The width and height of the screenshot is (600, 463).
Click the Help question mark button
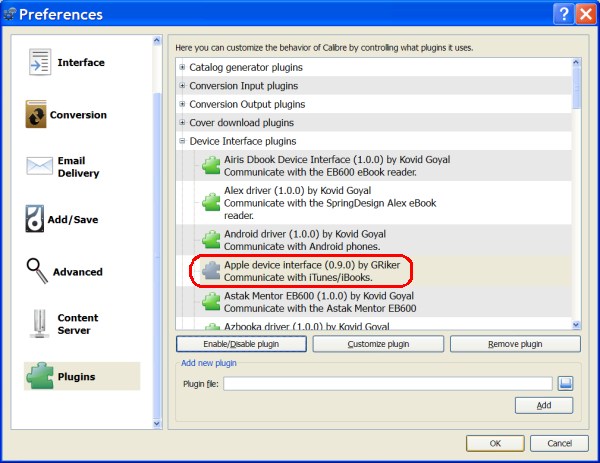(563, 14)
